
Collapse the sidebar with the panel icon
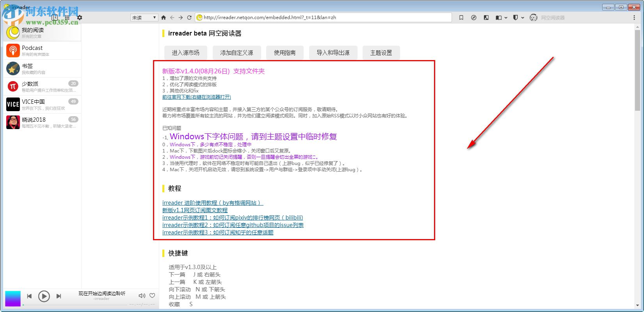coord(55,18)
